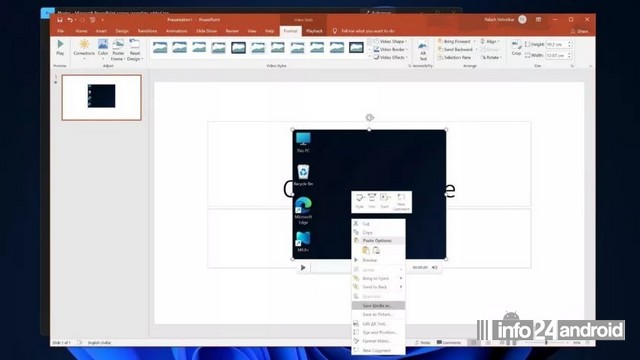Select the first video style thumbnail
The width and height of the screenshot is (640, 360).
click(160, 48)
